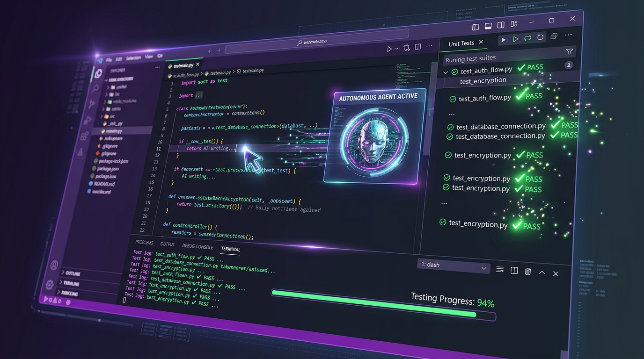Image resolution: width=644 pixels, height=359 pixels.
Task: Open Source Control in the activity bar
Action: pos(92,104)
